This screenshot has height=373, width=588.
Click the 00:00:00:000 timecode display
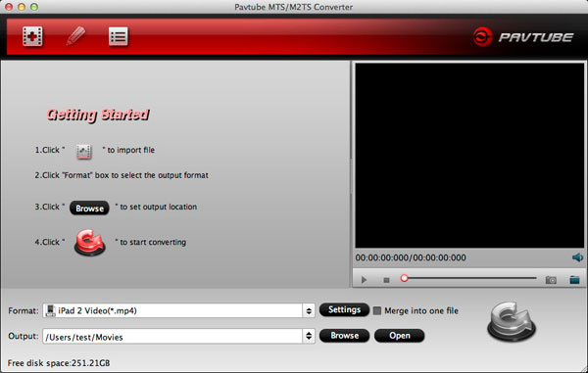[411, 257]
